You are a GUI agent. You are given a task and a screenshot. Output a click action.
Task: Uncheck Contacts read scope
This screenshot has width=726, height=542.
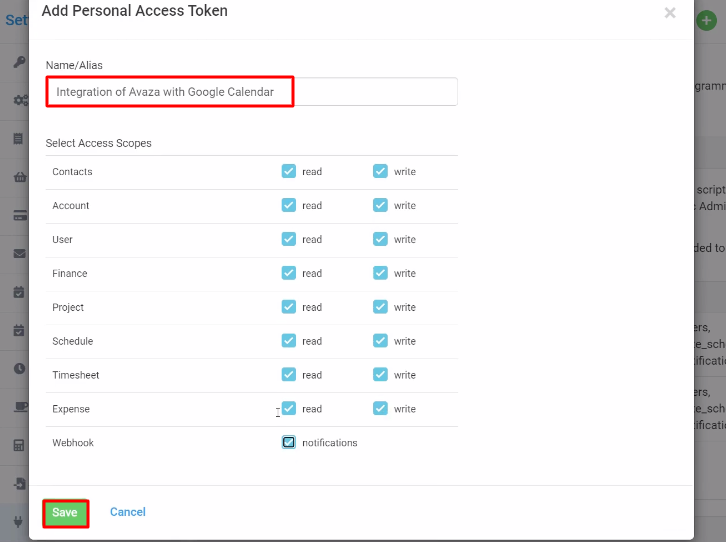point(288,171)
